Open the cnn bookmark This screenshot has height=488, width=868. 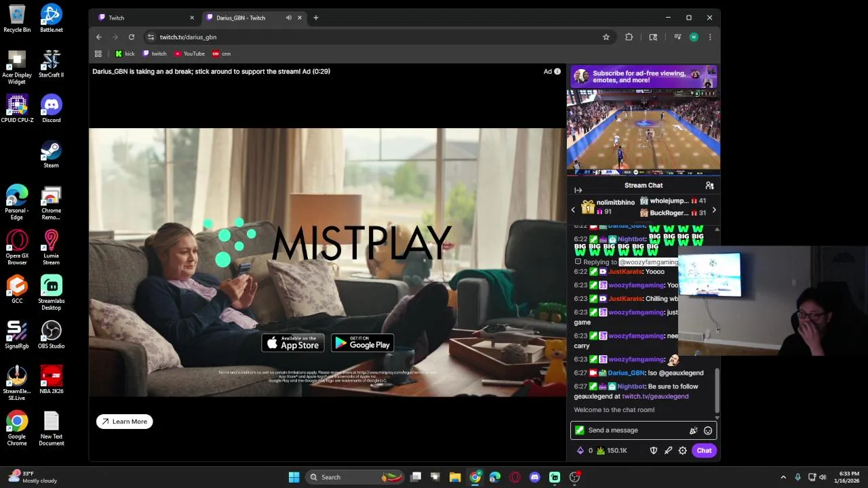coord(222,54)
